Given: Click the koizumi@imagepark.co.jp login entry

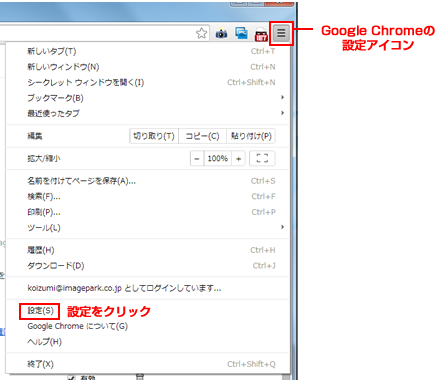Looking at the screenshot, I should pos(148,288).
